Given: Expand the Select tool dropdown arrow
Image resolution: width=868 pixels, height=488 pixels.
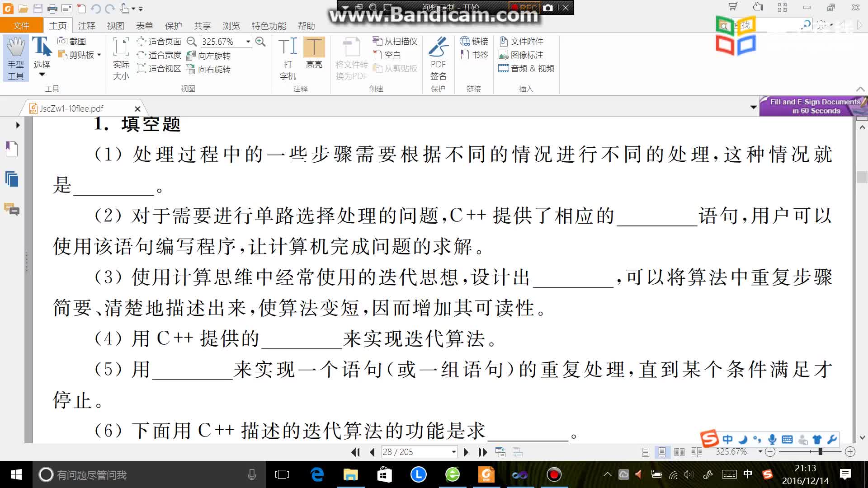Looking at the screenshot, I should click(x=42, y=75).
